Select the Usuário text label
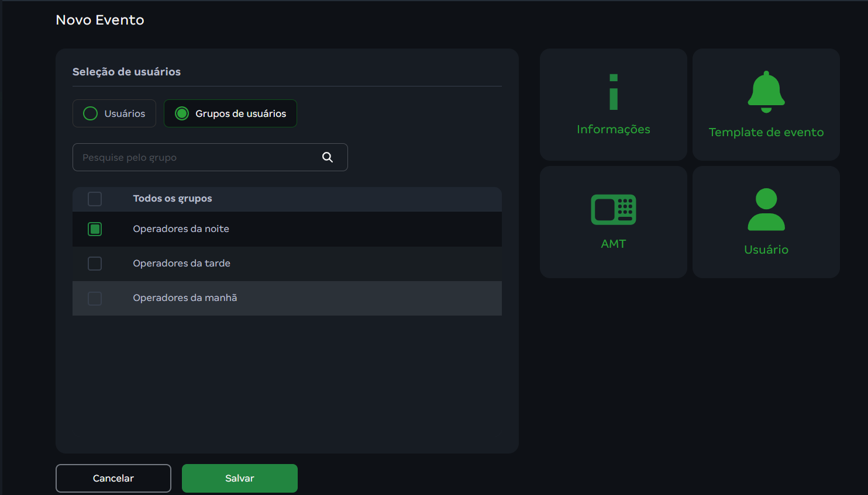This screenshot has width=868, height=495. 766,250
